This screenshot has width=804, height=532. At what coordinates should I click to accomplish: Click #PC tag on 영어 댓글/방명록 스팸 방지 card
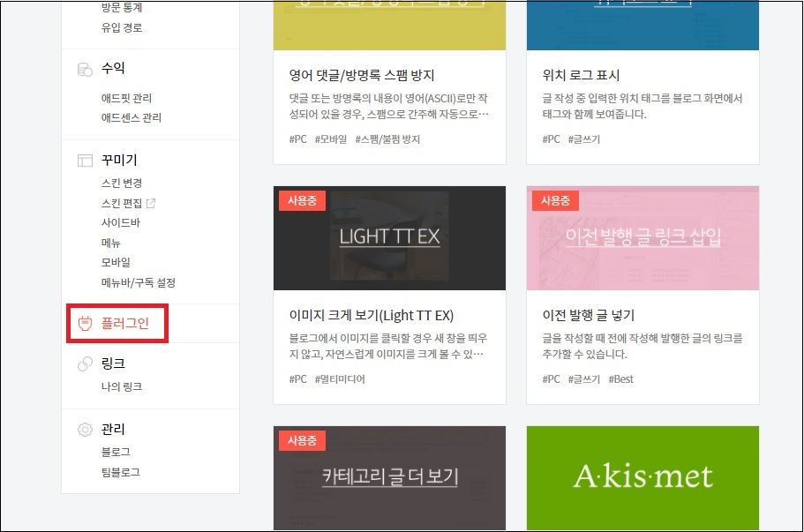pos(298,139)
